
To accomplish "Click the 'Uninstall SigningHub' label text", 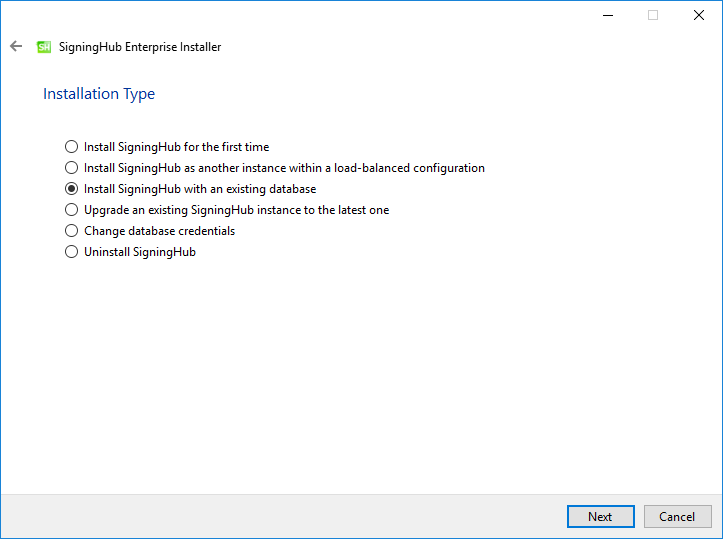I will click(x=140, y=252).
